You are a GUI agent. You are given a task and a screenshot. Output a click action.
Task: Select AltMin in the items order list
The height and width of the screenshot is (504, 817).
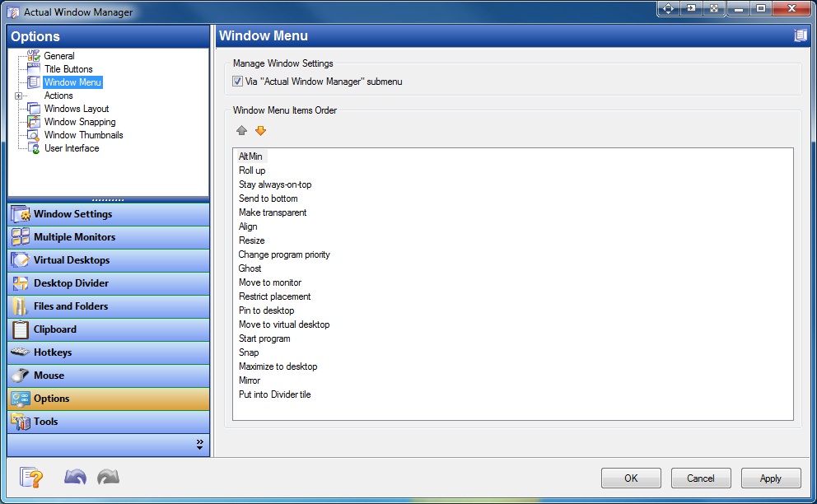tap(250, 156)
